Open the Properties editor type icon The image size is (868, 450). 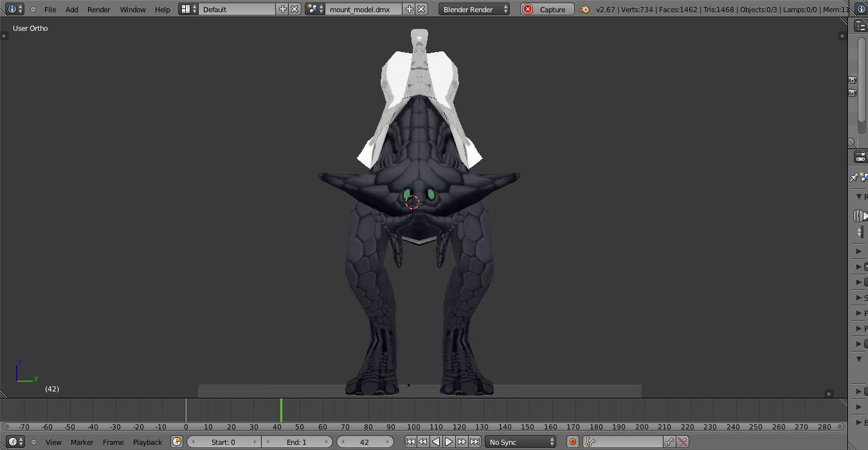860,156
